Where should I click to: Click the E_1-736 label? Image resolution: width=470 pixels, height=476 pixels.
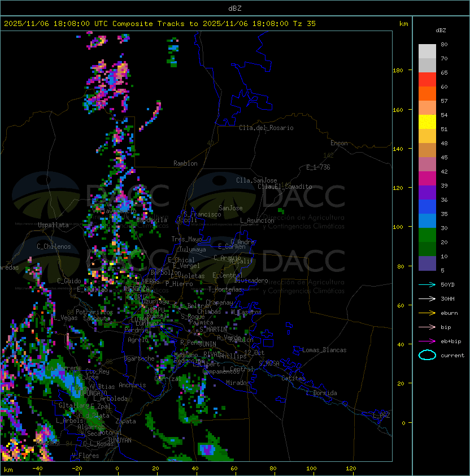point(318,167)
